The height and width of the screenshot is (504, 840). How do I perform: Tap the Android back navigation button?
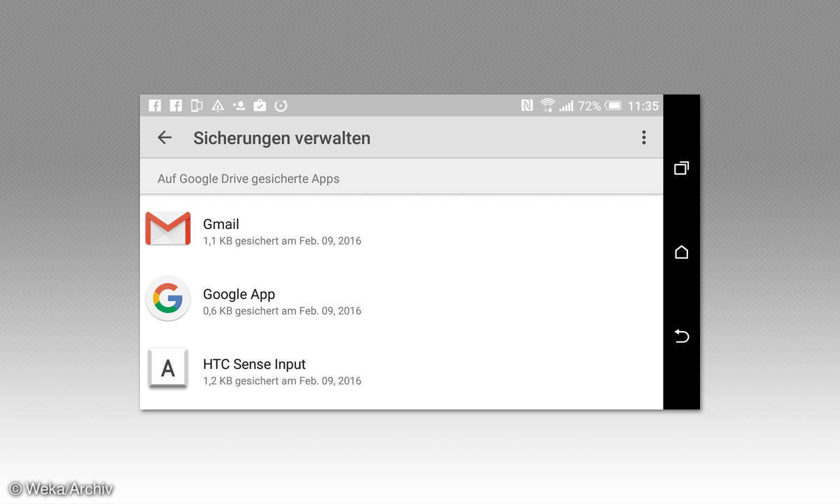[x=681, y=337]
